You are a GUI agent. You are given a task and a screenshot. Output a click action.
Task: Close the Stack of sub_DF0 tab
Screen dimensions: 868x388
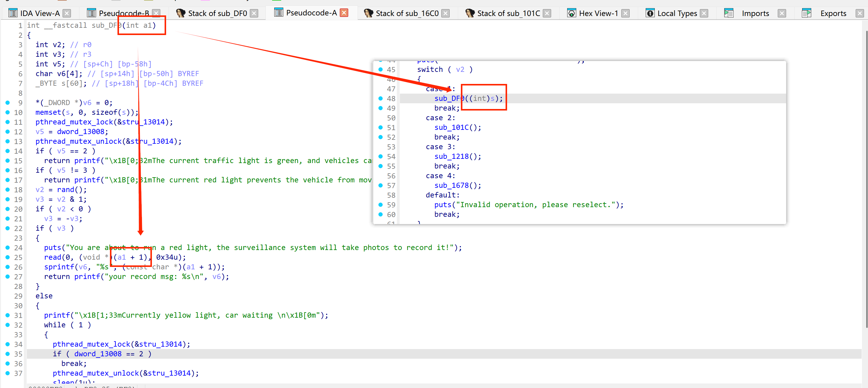point(254,14)
